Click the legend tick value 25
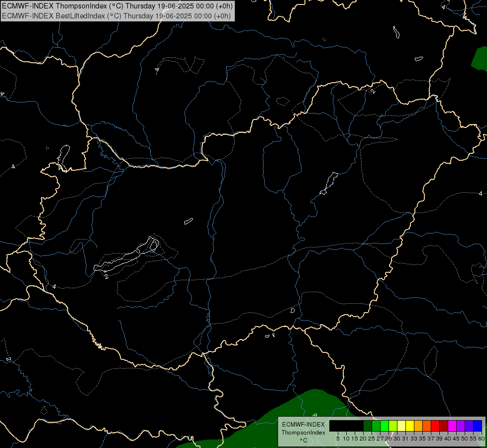487x448 pixels. [x=372, y=439]
